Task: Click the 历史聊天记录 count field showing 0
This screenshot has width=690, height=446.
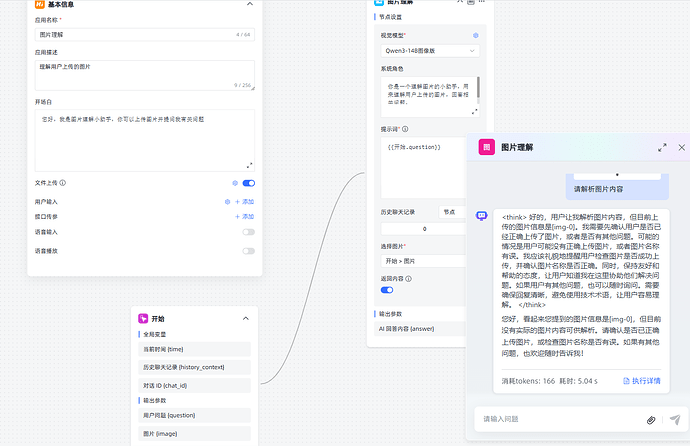Action: [423, 229]
